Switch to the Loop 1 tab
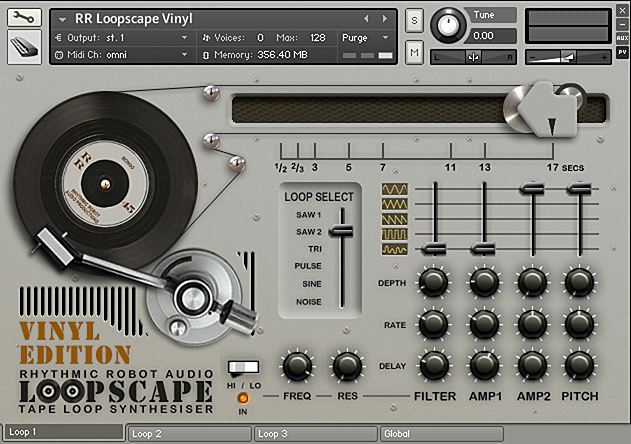Image resolution: width=631 pixels, height=444 pixels. pyautogui.click(x=63, y=432)
